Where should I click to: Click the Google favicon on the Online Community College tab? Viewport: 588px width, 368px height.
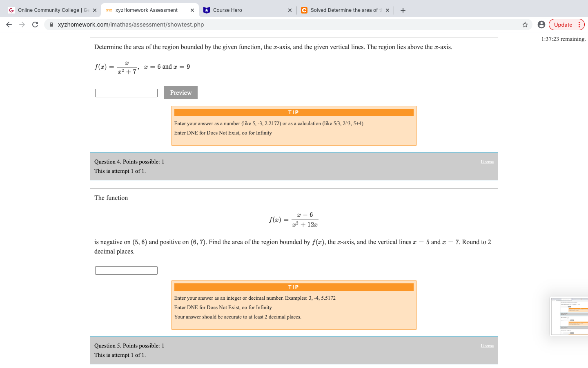tap(11, 10)
